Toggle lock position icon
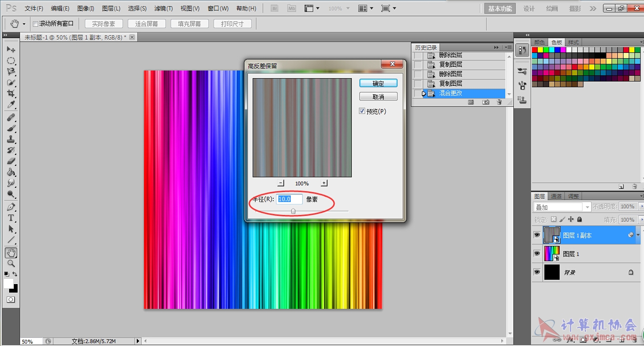Viewport: 644px width, 346px height. tap(571, 219)
